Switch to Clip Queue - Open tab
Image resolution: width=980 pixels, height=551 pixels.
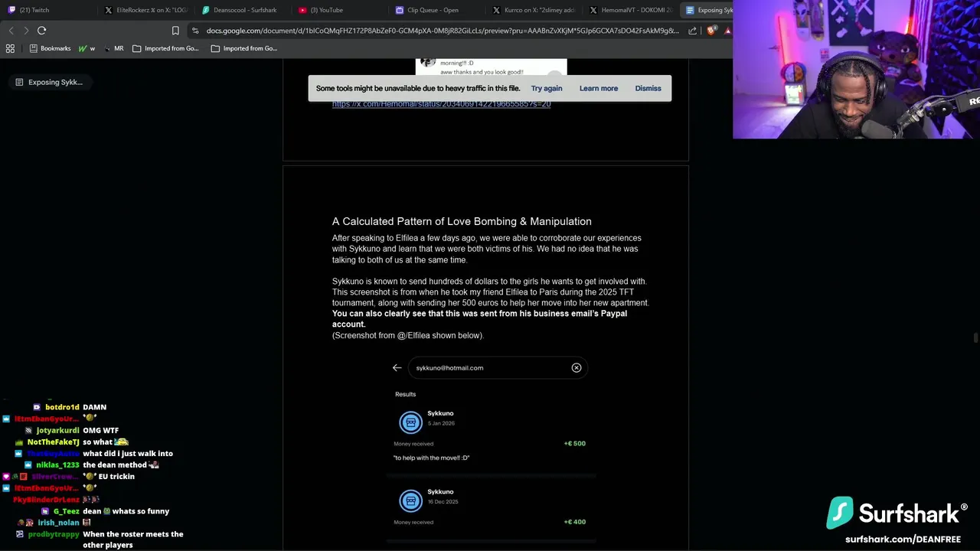coord(436,10)
